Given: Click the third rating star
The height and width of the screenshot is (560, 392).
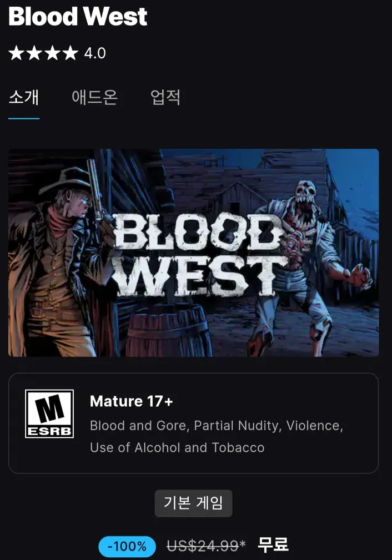Looking at the screenshot, I should click(53, 53).
